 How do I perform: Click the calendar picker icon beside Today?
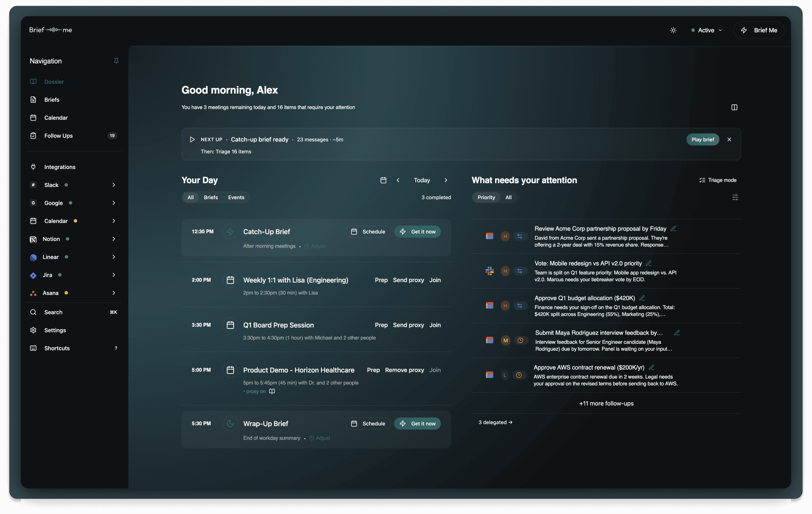point(383,180)
